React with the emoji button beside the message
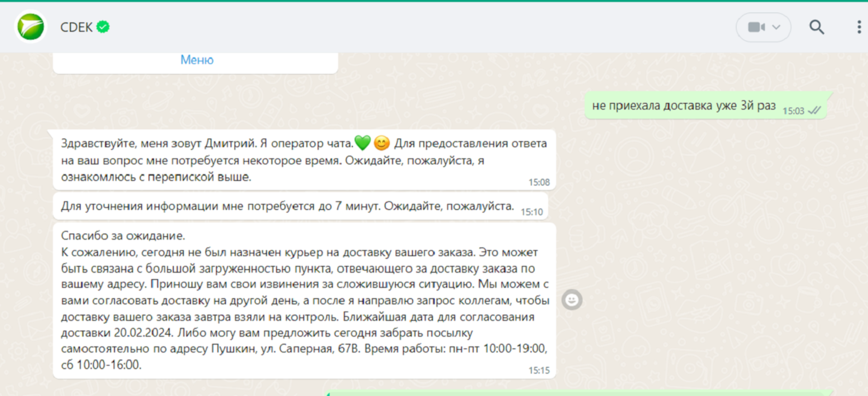Viewport: 868px width, 396px height. point(572,300)
